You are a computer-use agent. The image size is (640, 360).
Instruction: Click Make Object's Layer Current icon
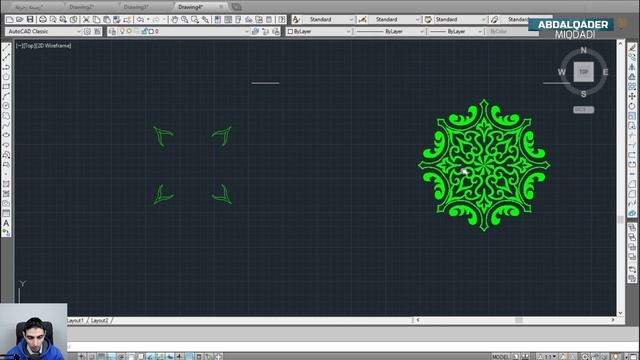click(x=256, y=31)
